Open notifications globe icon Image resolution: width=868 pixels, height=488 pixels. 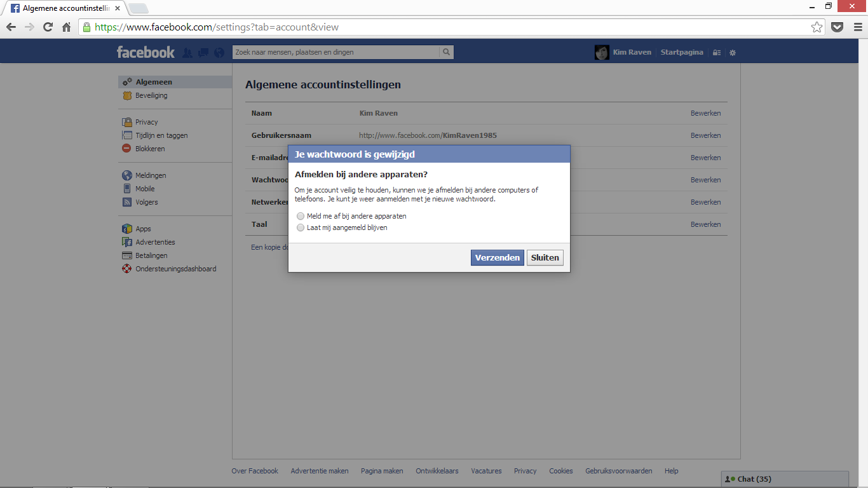[x=219, y=53]
